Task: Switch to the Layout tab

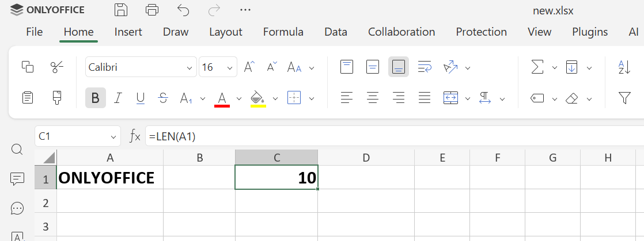Action: (x=226, y=32)
